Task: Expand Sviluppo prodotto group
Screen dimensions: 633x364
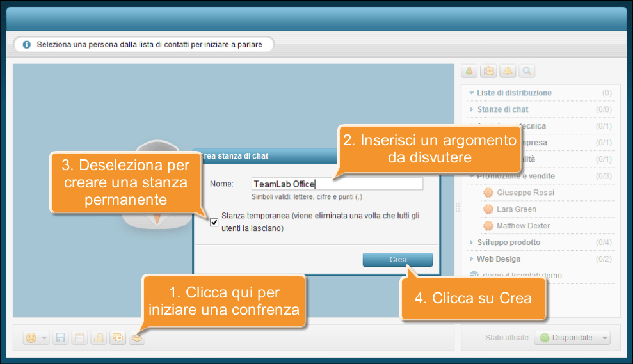Action: pyautogui.click(x=471, y=242)
